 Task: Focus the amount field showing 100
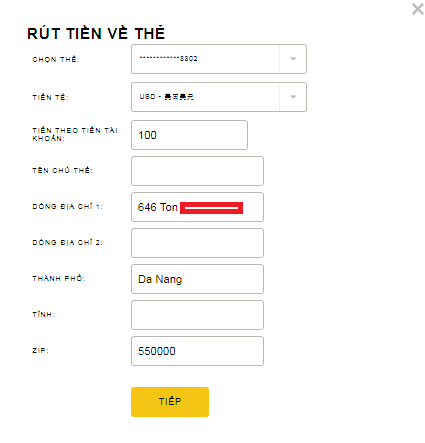point(189,135)
